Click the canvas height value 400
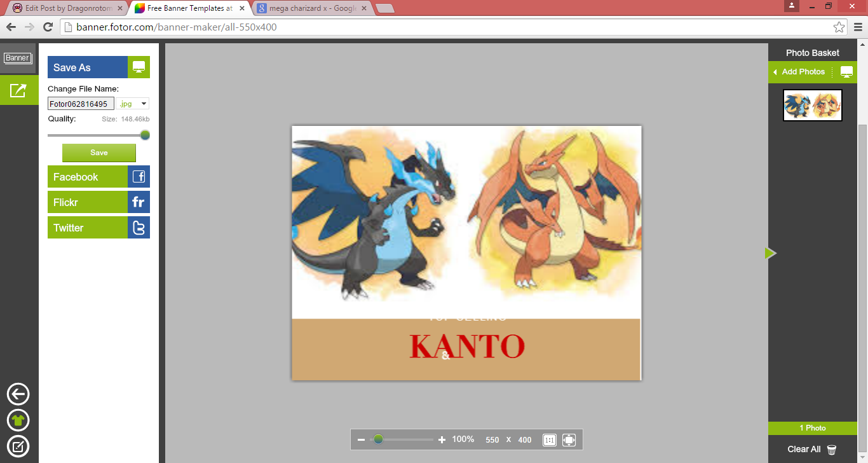Image resolution: width=868 pixels, height=463 pixels. pyautogui.click(x=525, y=439)
